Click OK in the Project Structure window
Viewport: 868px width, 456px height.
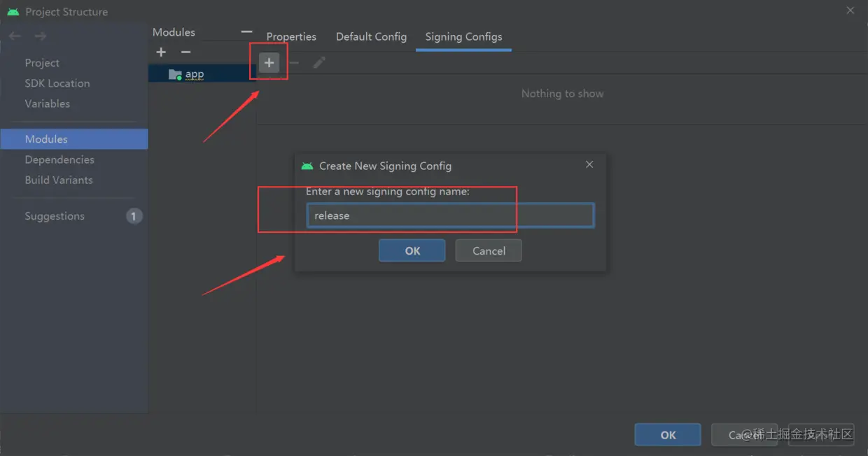point(668,435)
